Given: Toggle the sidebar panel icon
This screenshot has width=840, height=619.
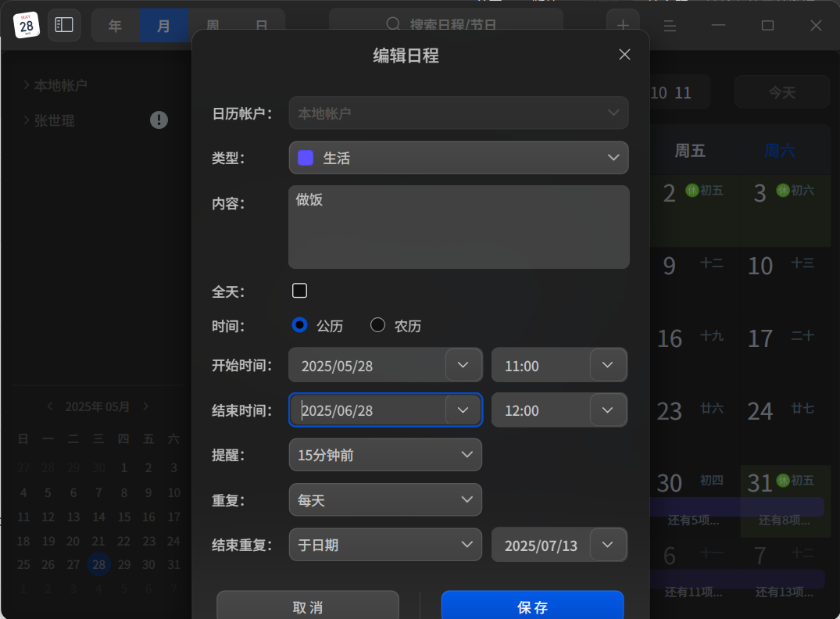Looking at the screenshot, I should click(64, 25).
